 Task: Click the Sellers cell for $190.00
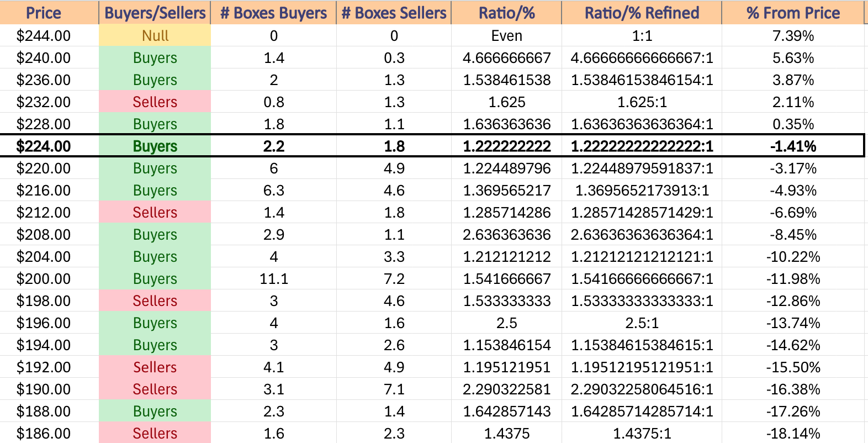point(155,389)
